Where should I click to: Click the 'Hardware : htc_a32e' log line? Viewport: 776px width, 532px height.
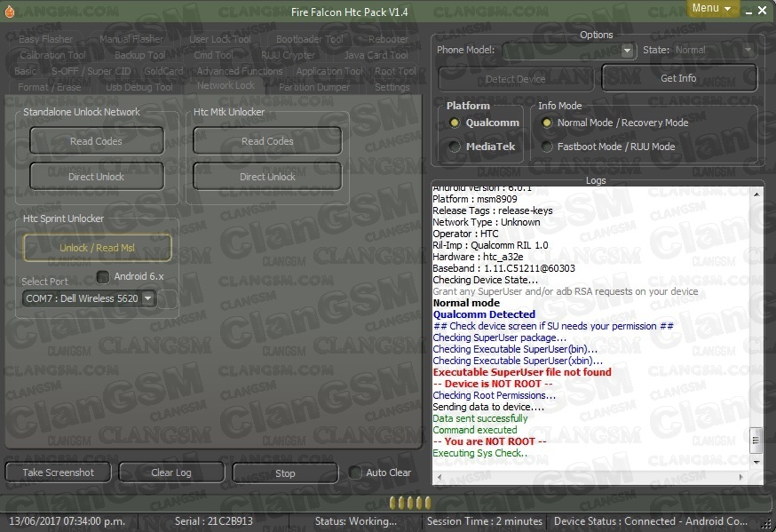[478, 257]
